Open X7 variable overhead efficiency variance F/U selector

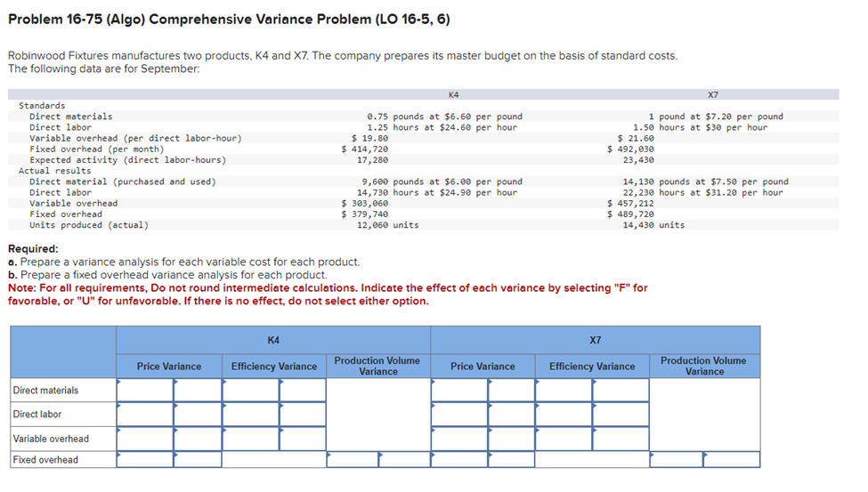[621, 439]
